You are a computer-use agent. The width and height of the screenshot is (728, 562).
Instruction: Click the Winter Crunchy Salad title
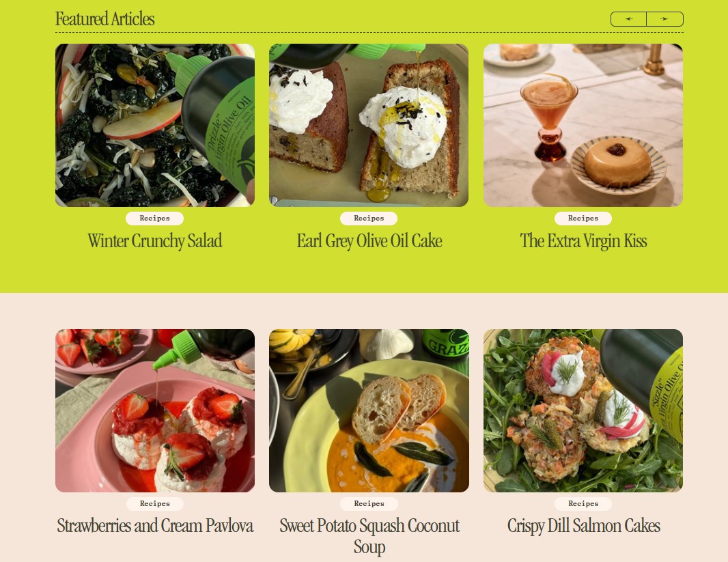click(155, 241)
